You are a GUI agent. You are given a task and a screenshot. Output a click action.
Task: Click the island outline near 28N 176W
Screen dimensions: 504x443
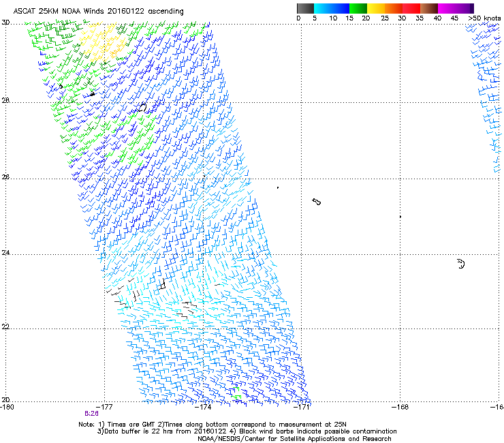tap(142, 107)
